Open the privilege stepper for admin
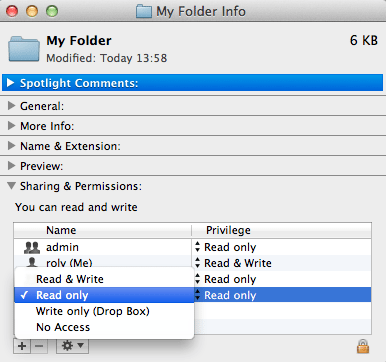The height and width of the screenshot is (362, 386). (198, 247)
